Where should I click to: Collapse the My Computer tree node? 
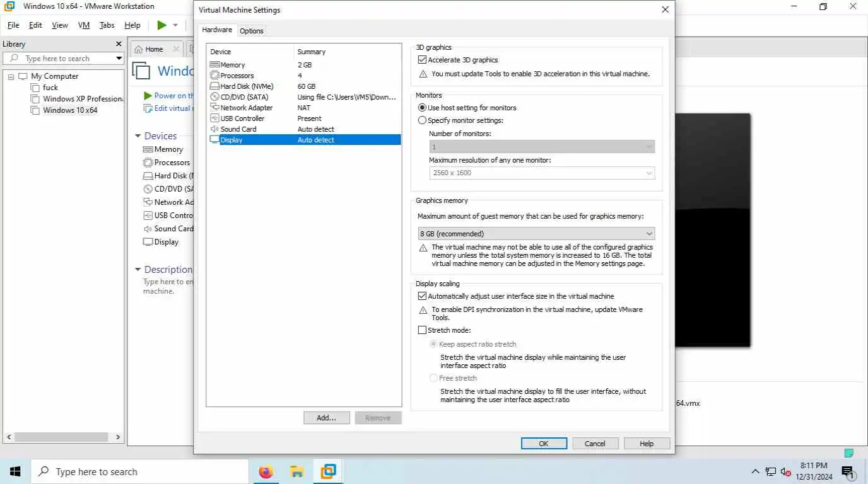[11, 76]
